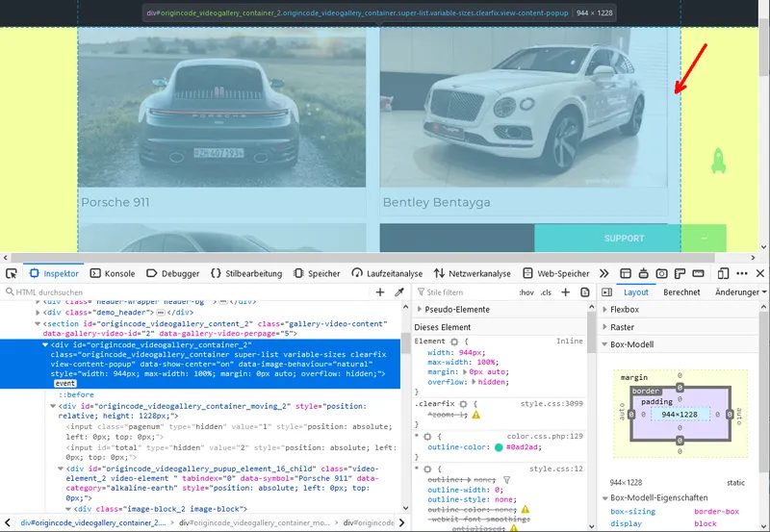Click the green rocket icon on page
Screen dimensions: 770x532
718,161
